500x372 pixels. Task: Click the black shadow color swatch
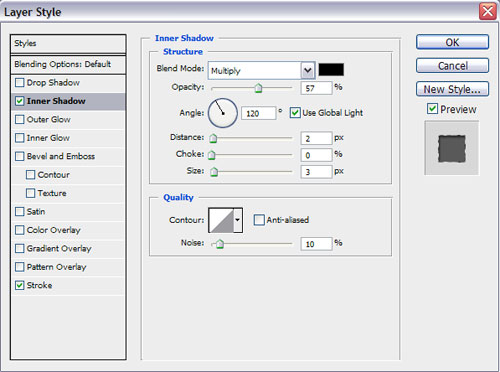[x=331, y=70]
